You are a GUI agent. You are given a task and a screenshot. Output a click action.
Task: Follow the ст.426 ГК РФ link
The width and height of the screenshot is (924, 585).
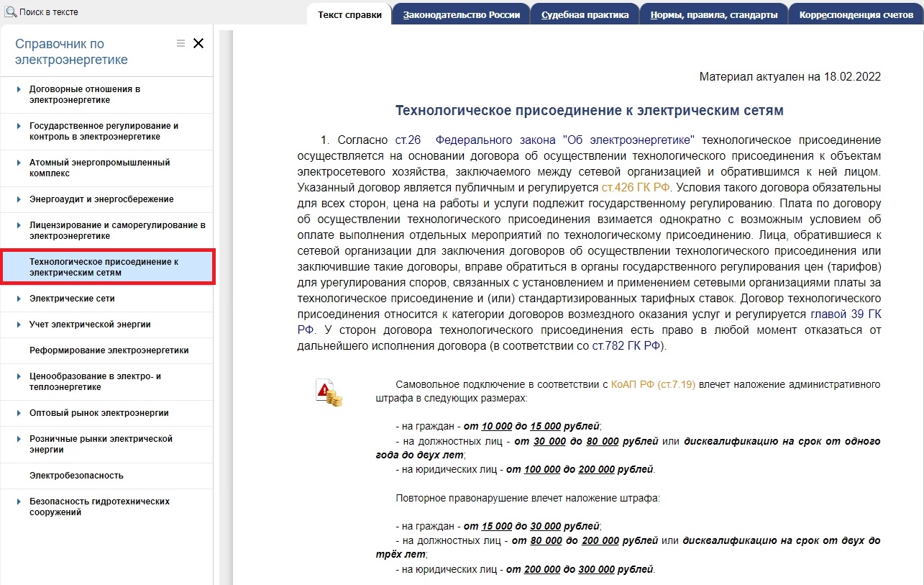pos(636,187)
